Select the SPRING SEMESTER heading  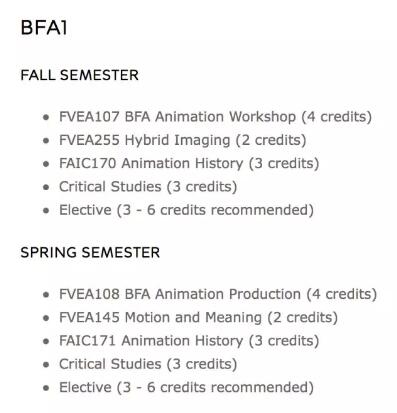[90, 252]
